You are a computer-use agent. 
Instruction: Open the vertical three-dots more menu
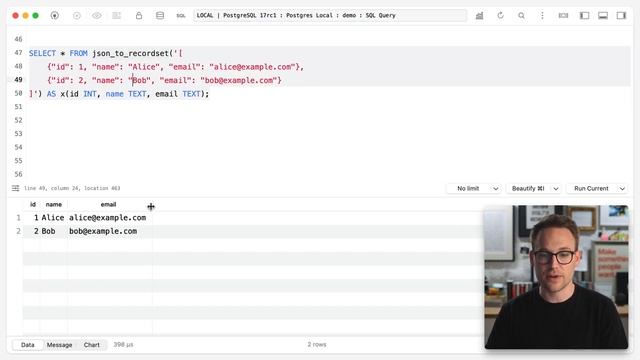coord(542,16)
